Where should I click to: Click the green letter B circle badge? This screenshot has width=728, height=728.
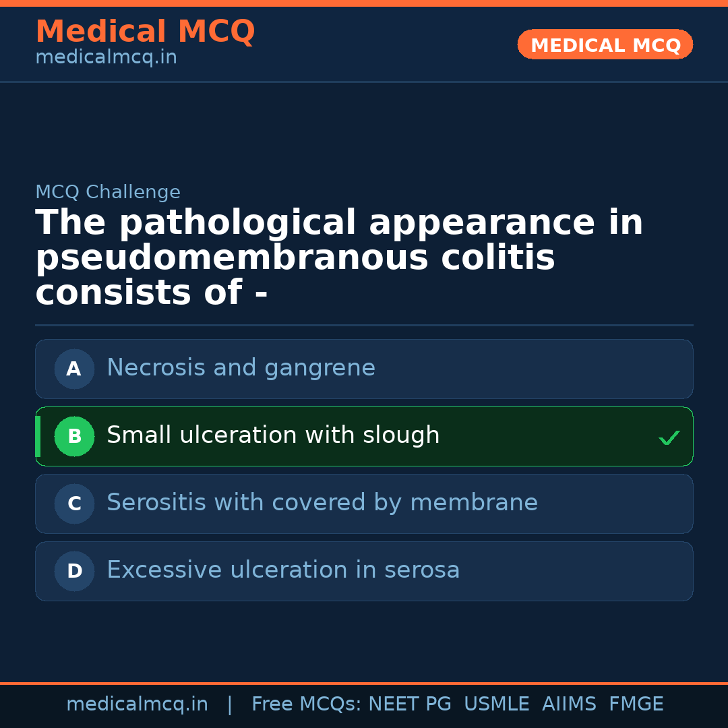click(74, 436)
